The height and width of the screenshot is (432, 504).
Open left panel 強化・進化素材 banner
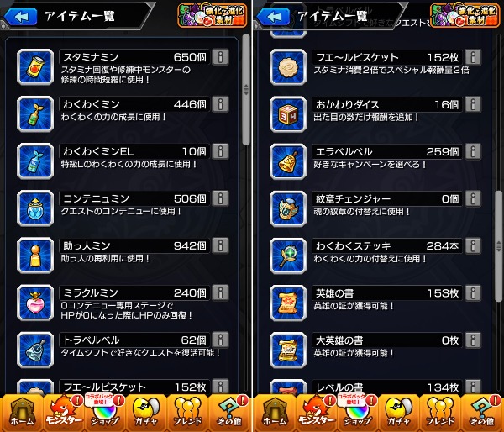(x=213, y=15)
